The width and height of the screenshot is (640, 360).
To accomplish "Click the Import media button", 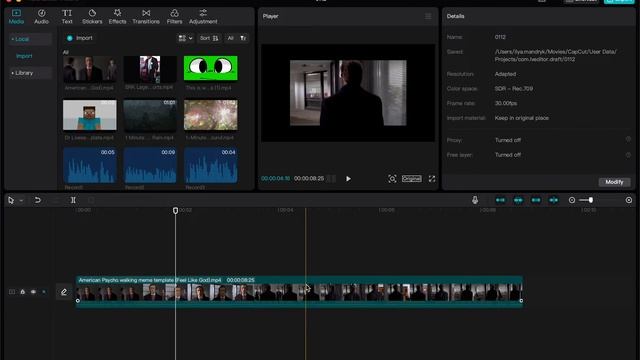I will click(80, 38).
